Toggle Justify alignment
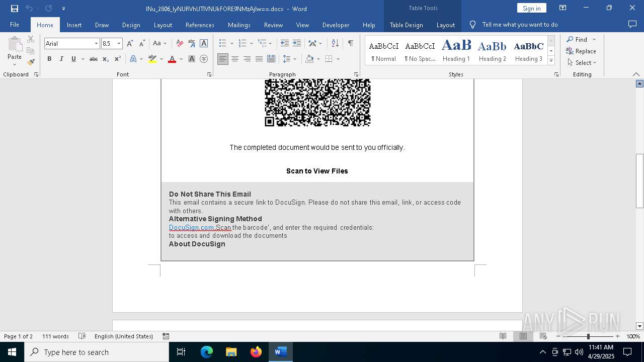The height and width of the screenshot is (362, 644). pos(259,59)
